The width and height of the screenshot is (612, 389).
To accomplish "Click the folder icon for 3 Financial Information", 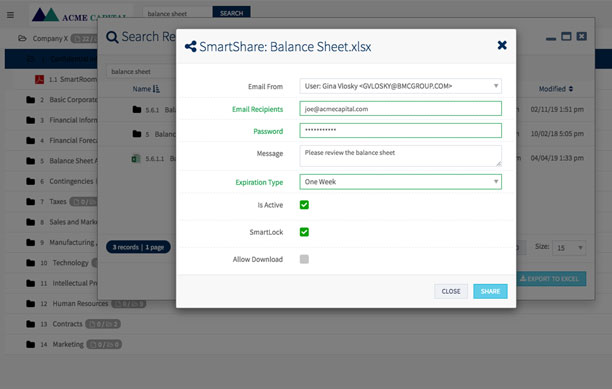I will tap(30, 120).
